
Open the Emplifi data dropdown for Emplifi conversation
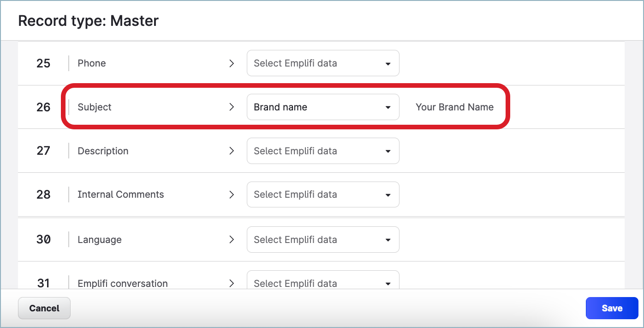pos(323,283)
